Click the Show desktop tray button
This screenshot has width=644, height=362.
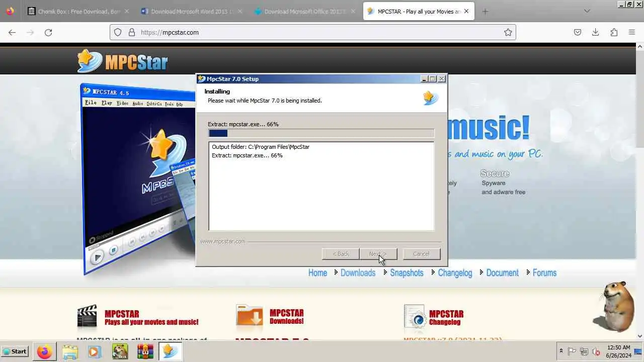(x=639, y=351)
